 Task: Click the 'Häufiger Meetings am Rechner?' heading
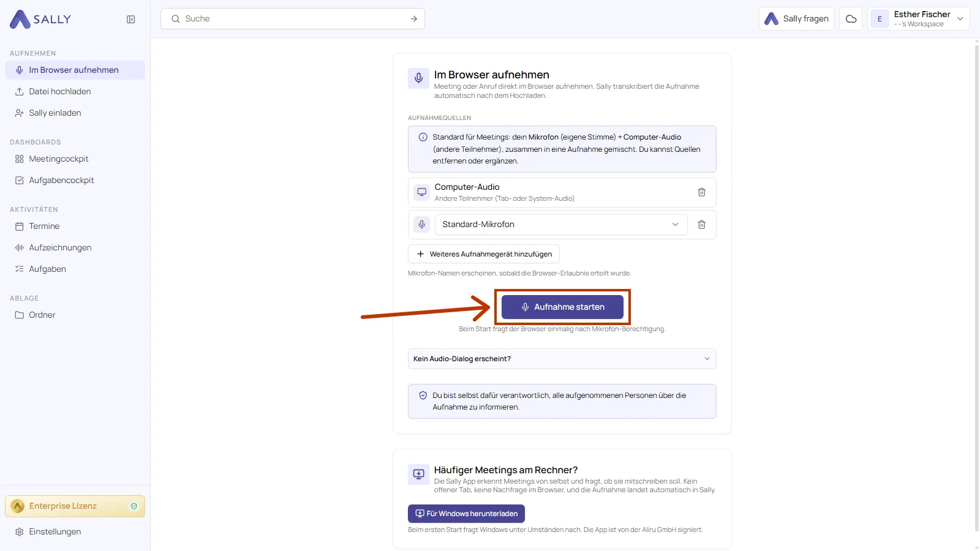coord(506,470)
